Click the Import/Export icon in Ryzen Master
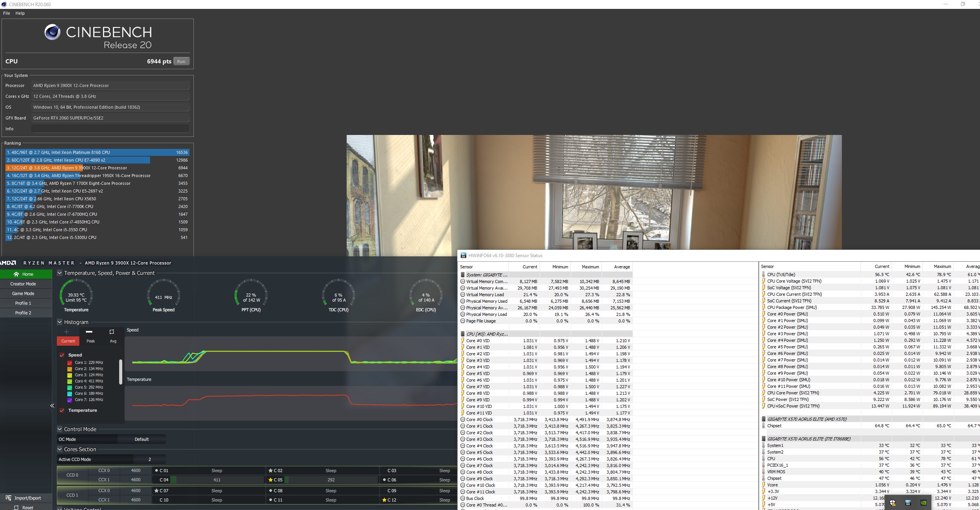This screenshot has height=510, width=980. 9,498
